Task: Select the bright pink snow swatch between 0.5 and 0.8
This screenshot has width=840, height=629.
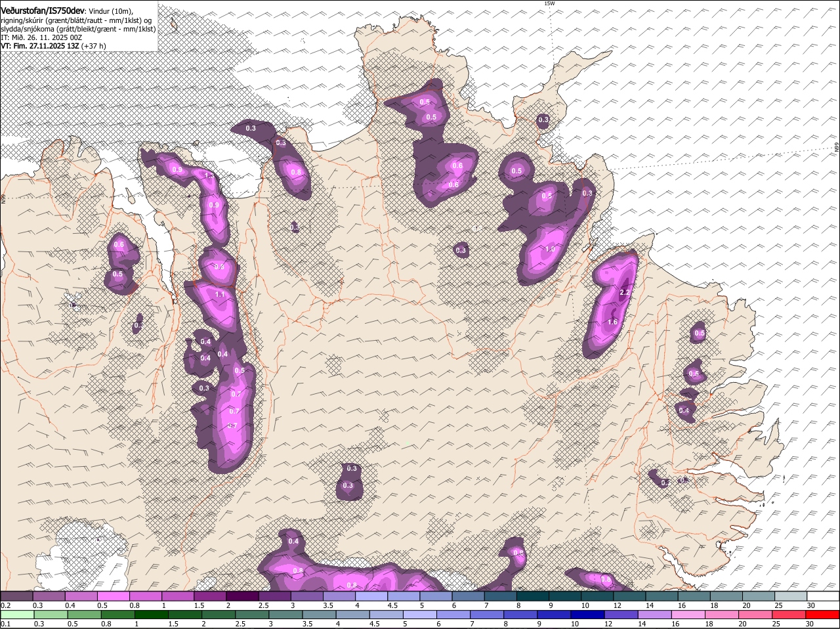Action: click(x=113, y=596)
